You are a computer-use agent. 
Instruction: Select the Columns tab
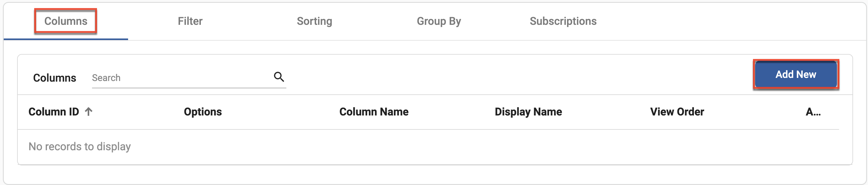65,21
